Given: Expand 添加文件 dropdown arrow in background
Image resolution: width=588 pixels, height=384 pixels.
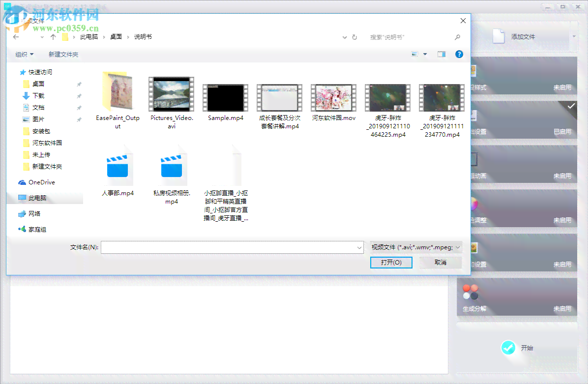Looking at the screenshot, I should click(574, 36).
